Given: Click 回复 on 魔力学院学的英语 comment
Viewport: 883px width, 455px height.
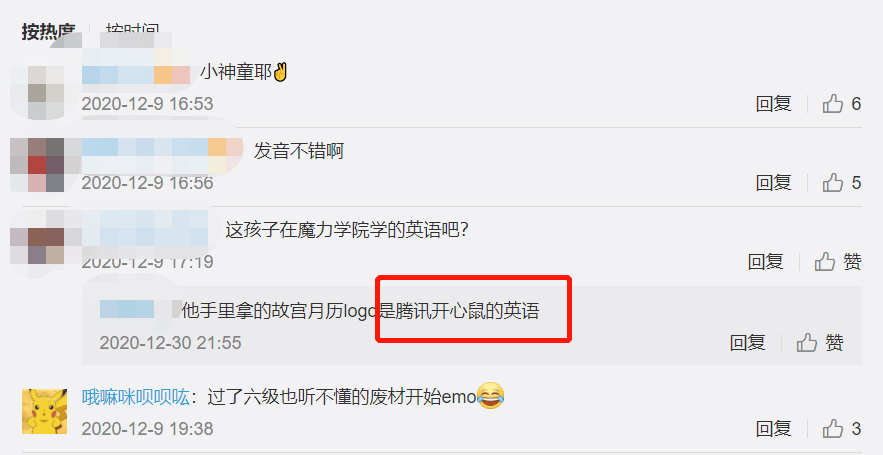Looking at the screenshot, I should (x=765, y=262).
